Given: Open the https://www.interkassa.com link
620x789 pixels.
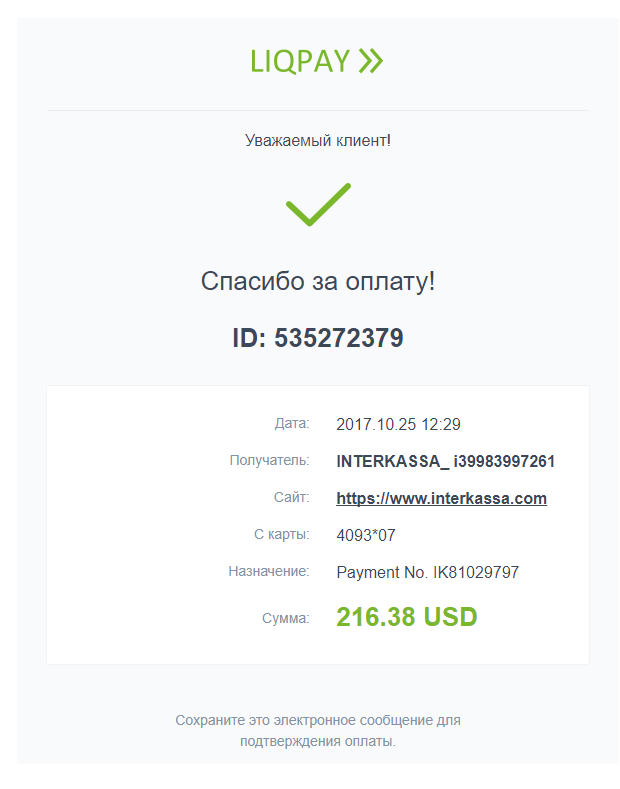Looking at the screenshot, I should pyautogui.click(x=441, y=498).
